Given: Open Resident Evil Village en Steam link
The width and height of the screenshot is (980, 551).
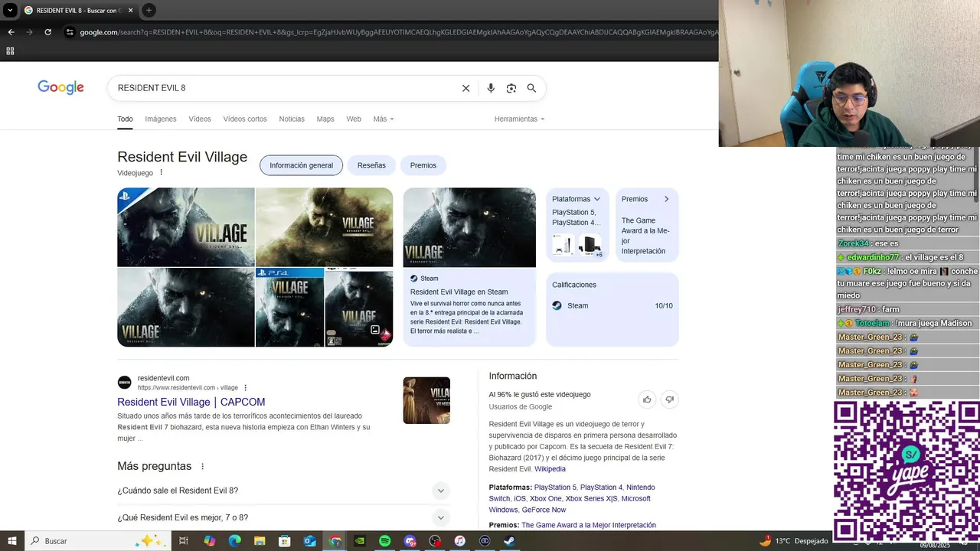Looking at the screenshot, I should coord(459,292).
